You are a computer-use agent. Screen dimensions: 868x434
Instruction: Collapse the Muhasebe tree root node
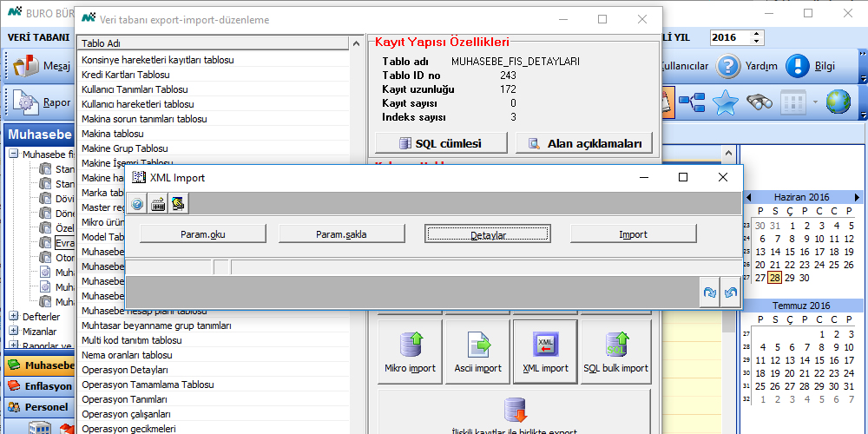(13, 155)
